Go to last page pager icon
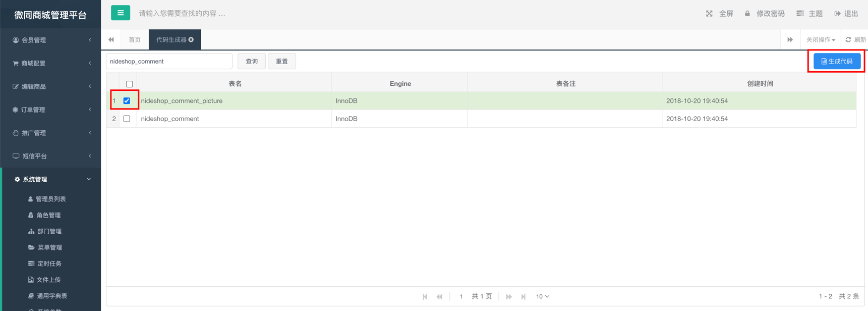 click(524, 297)
